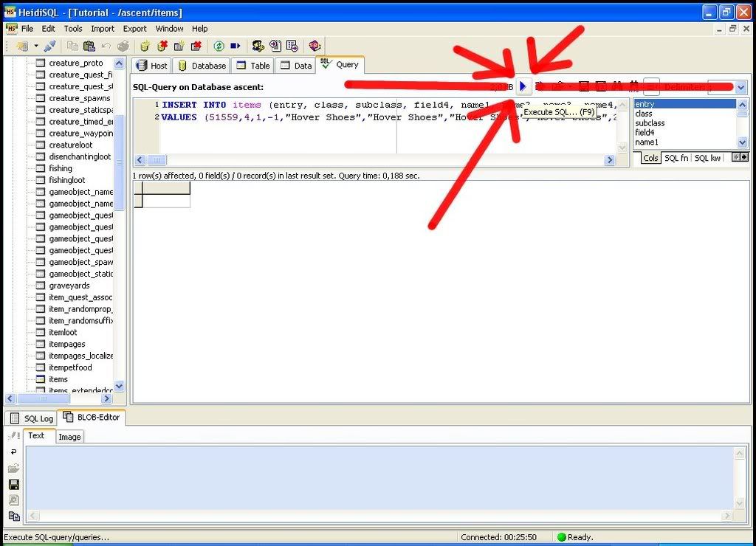Open the Cols helper tab
Viewport: 756px width, 546px height.
(x=650, y=158)
